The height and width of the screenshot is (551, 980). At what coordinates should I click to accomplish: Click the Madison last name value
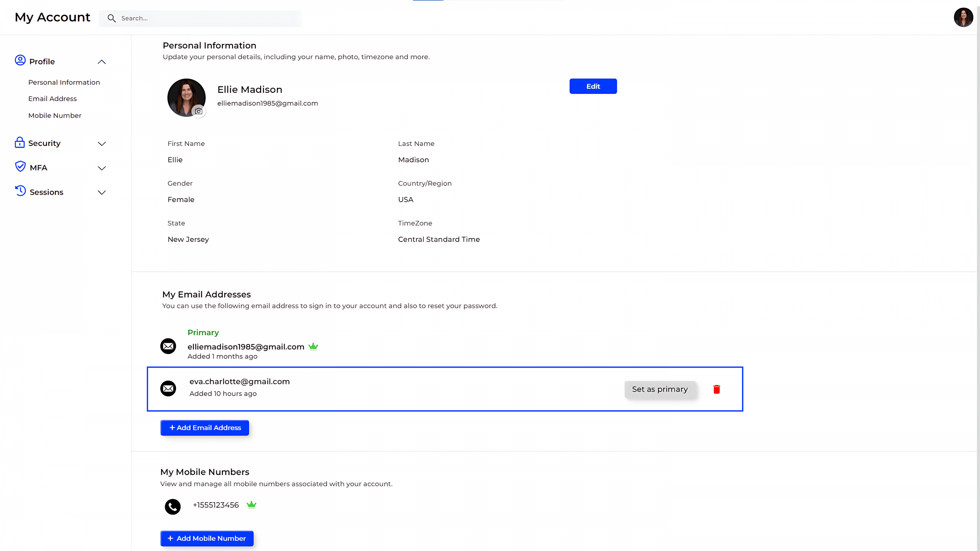[x=413, y=160]
